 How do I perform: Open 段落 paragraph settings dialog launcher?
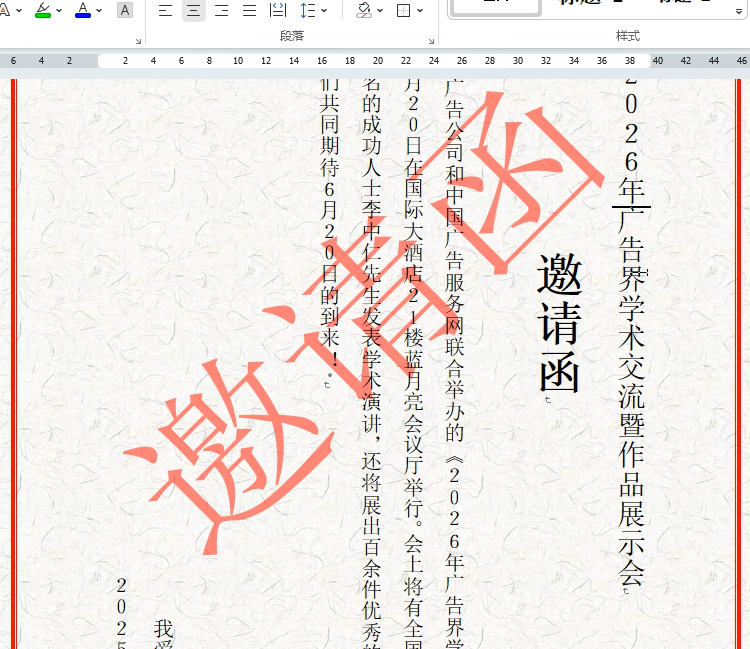431,41
